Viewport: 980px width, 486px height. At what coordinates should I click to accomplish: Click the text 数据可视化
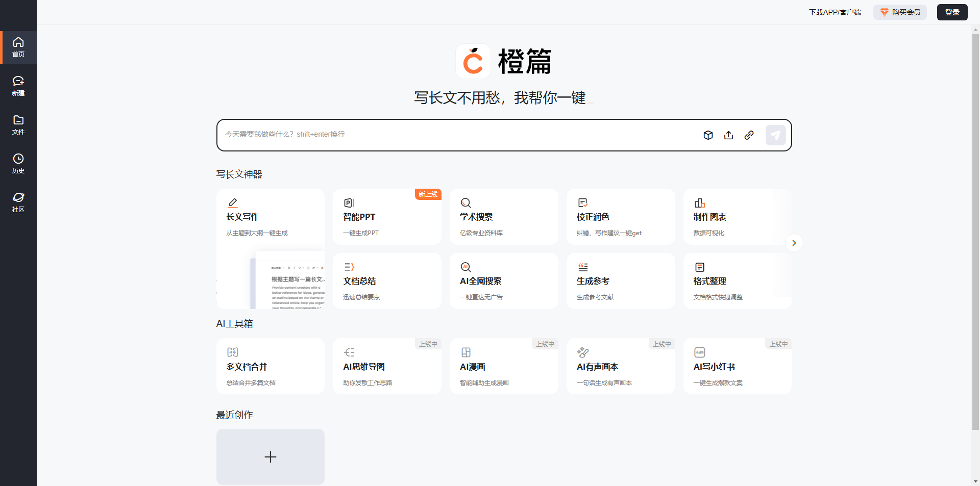click(x=709, y=233)
